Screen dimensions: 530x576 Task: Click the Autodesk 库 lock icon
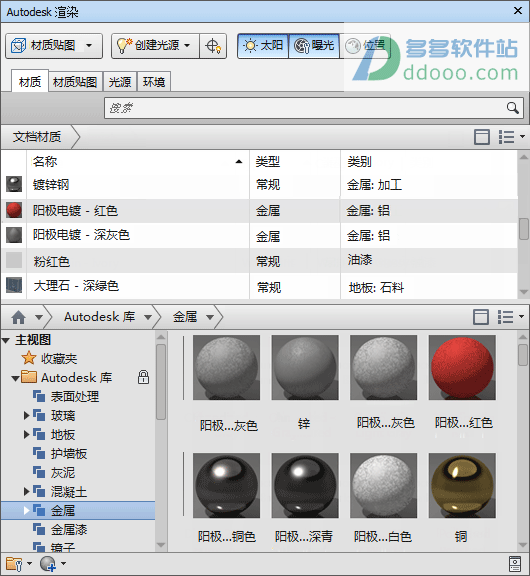click(143, 377)
